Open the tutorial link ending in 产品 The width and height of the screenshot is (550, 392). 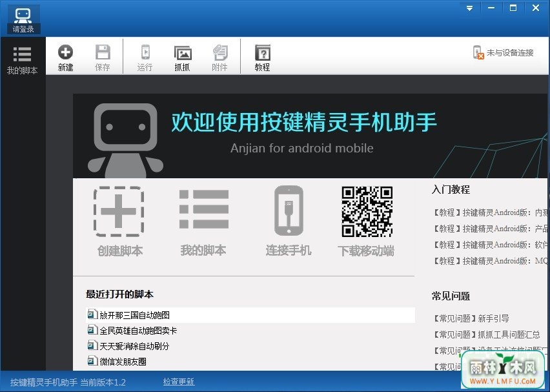pyautogui.click(x=490, y=229)
